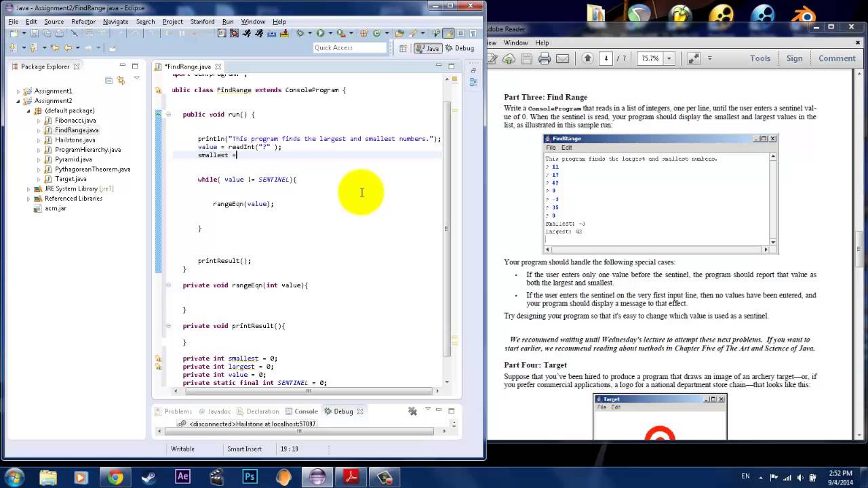Screen dimensions: 868x488
Task: Click the previous page arrow in Adobe Reader
Action: 588,58
